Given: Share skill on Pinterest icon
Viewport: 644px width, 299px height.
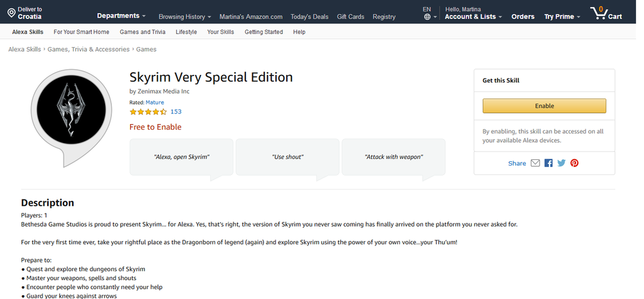Looking at the screenshot, I should 574,163.
